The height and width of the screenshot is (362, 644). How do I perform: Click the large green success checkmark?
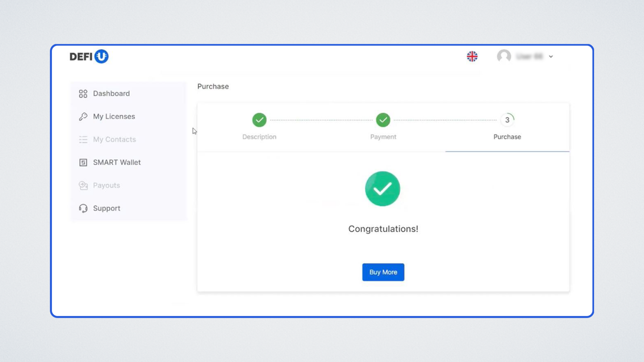tap(382, 189)
